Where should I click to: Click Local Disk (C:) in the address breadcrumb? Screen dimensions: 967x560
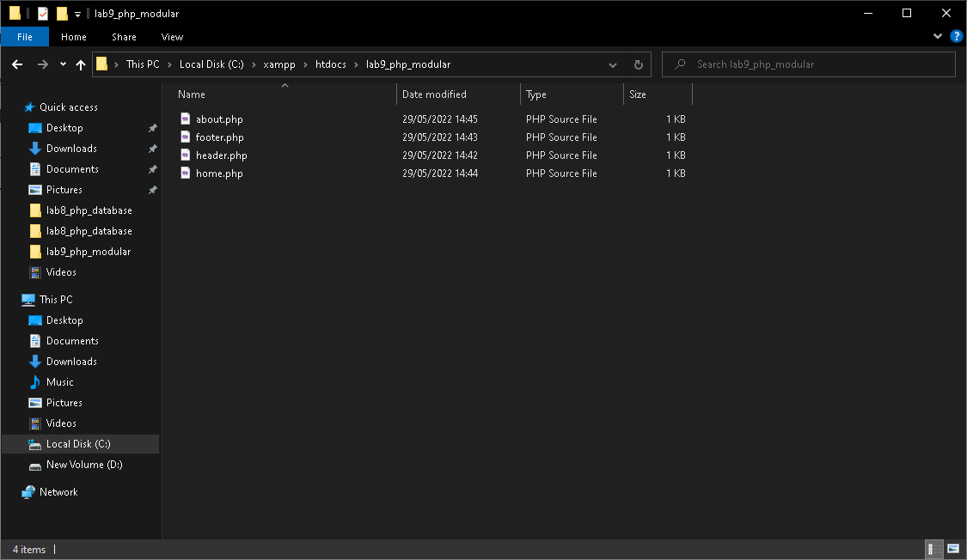(x=211, y=64)
